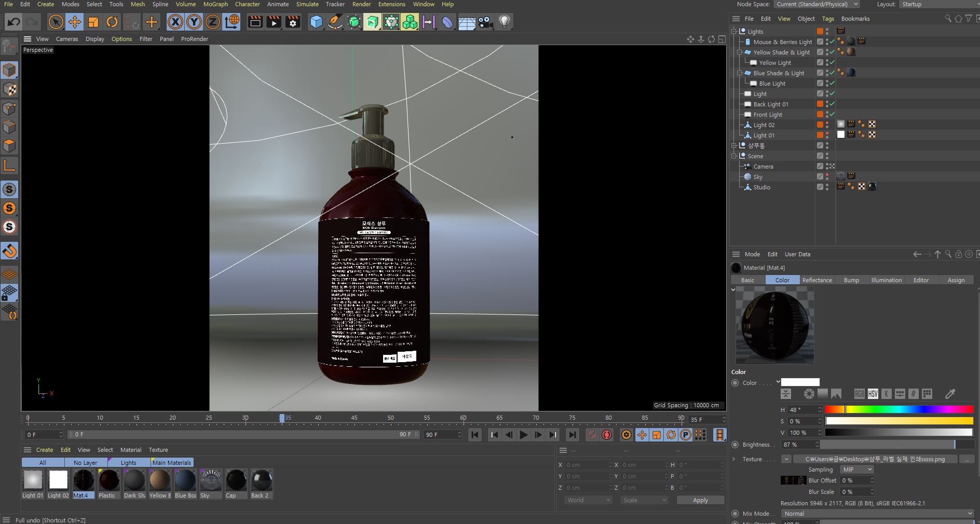This screenshot has width=980, height=524.
Task: Open the Mix Mode Normal dropdown
Action: tap(878, 514)
